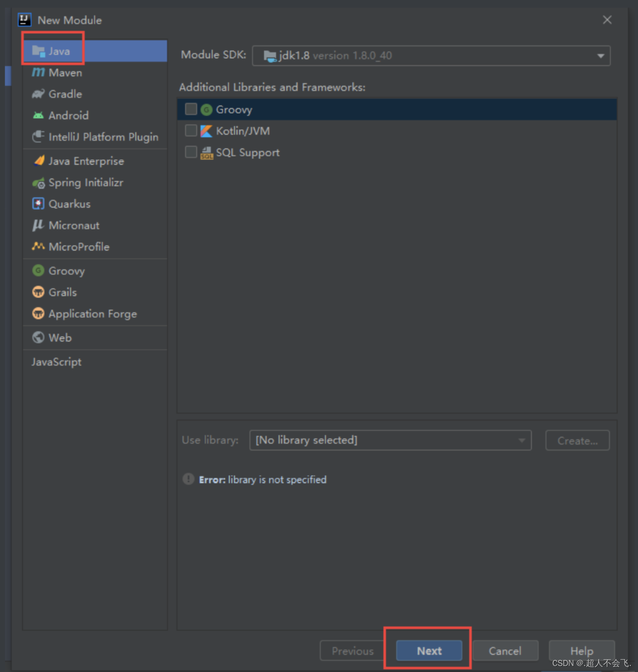Click the Application Forge icon

(38, 314)
